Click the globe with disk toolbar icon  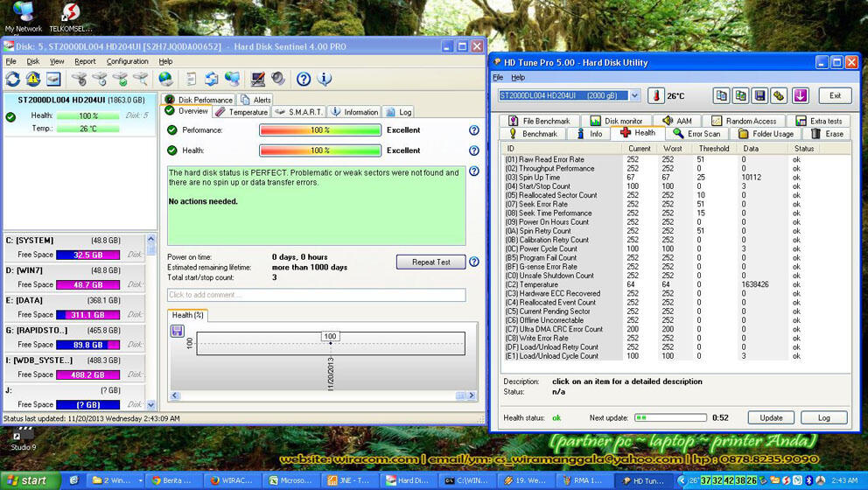[x=165, y=79]
